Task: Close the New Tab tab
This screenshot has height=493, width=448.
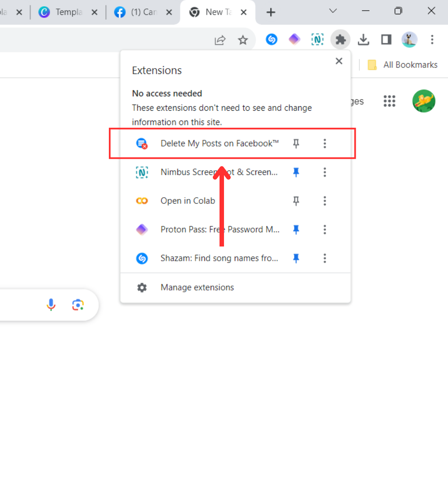Action: [243, 12]
